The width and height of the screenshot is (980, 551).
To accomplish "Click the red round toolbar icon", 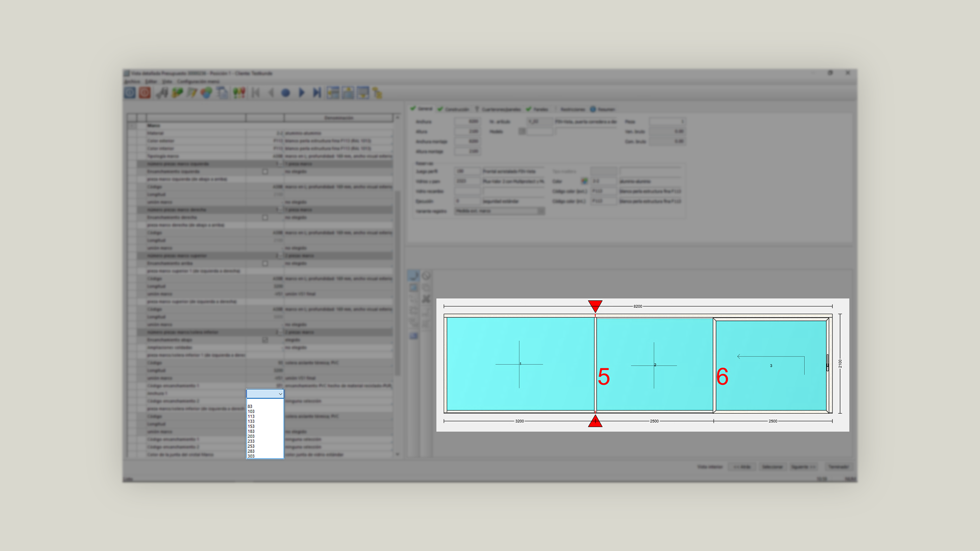I will tap(145, 93).
